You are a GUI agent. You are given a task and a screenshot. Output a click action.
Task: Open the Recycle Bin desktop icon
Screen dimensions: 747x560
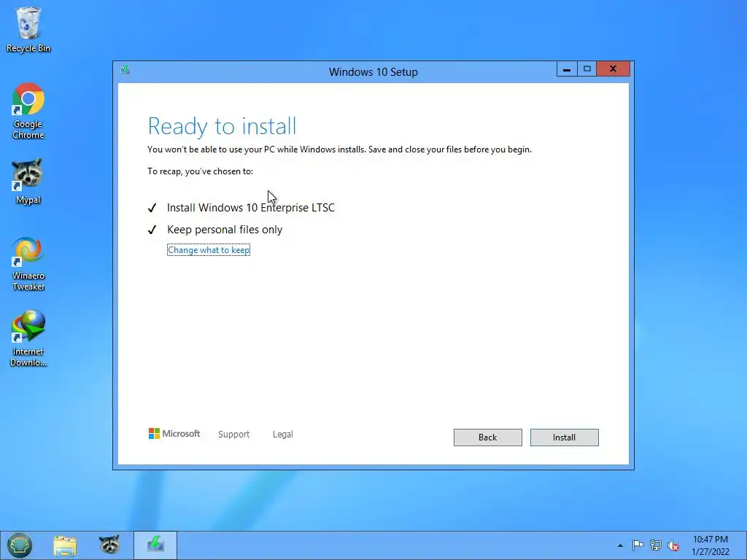click(28, 29)
